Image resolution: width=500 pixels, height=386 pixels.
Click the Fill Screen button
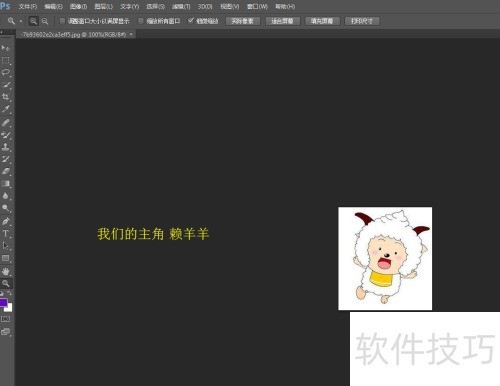point(322,21)
